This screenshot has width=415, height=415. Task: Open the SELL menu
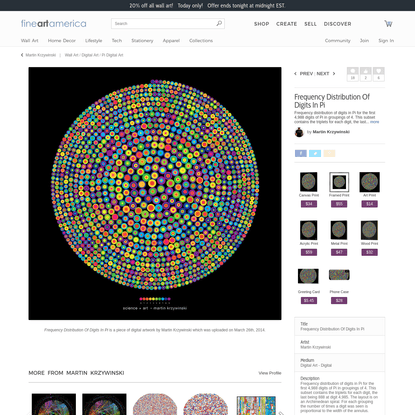point(310,24)
